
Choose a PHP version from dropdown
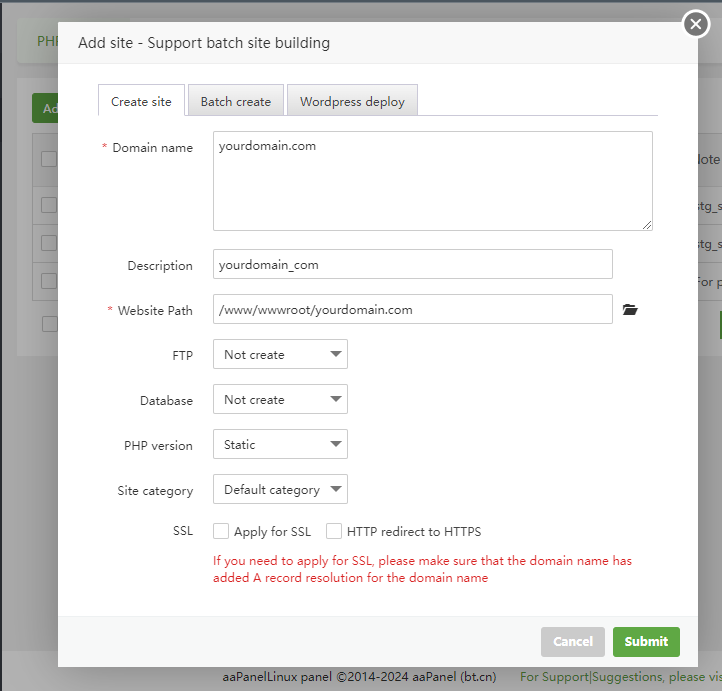coord(280,445)
